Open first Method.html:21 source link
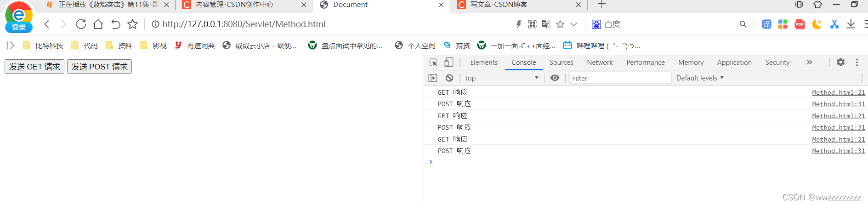 click(x=838, y=92)
